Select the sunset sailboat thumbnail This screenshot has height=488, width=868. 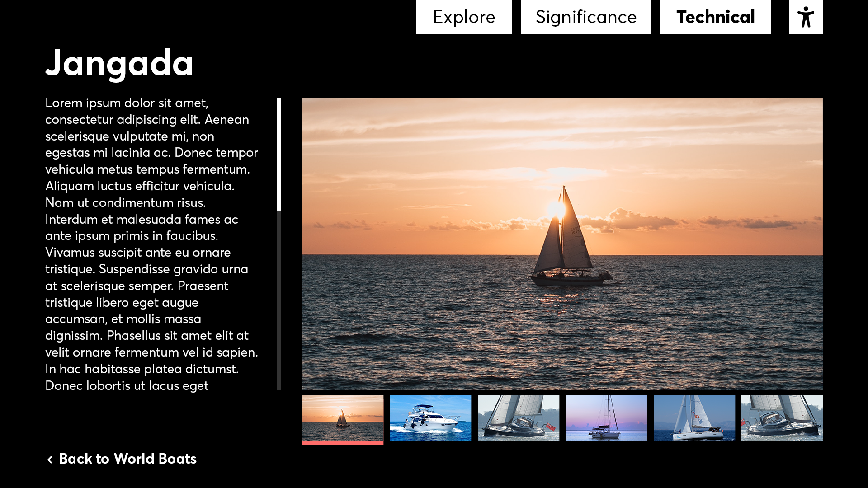pyautogui.click(x=342, y=418)
